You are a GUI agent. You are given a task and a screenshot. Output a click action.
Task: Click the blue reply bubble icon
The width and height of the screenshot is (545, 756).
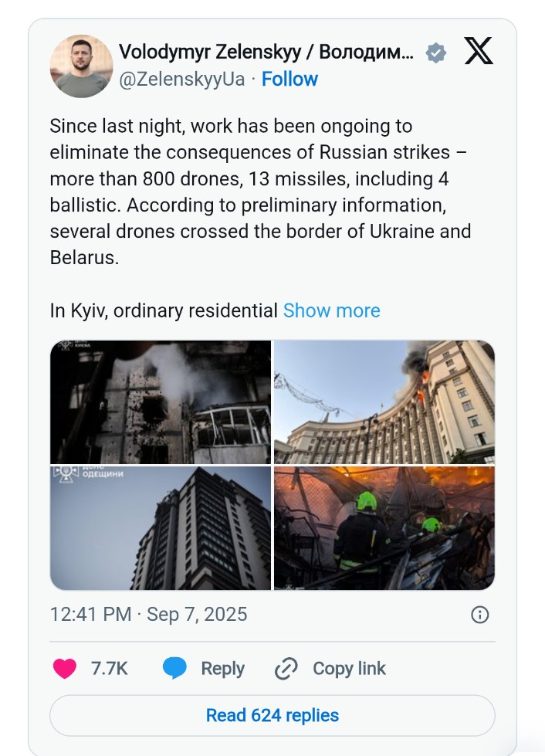click(174, 669)
